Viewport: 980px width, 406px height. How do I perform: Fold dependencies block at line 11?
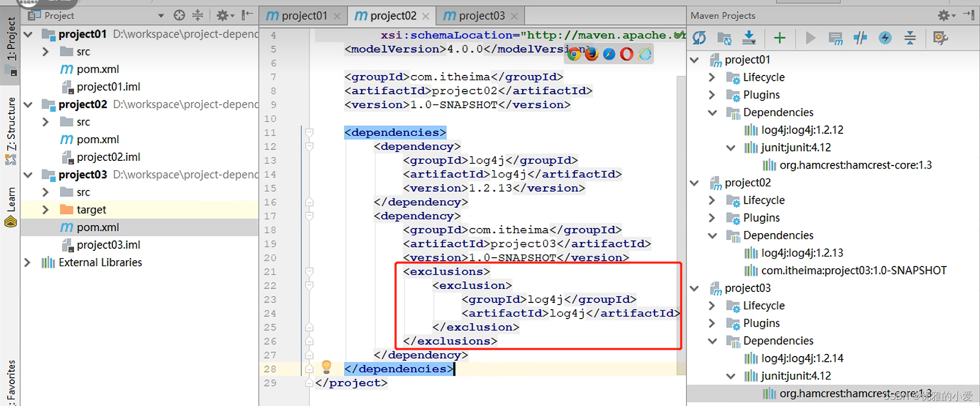310,132
